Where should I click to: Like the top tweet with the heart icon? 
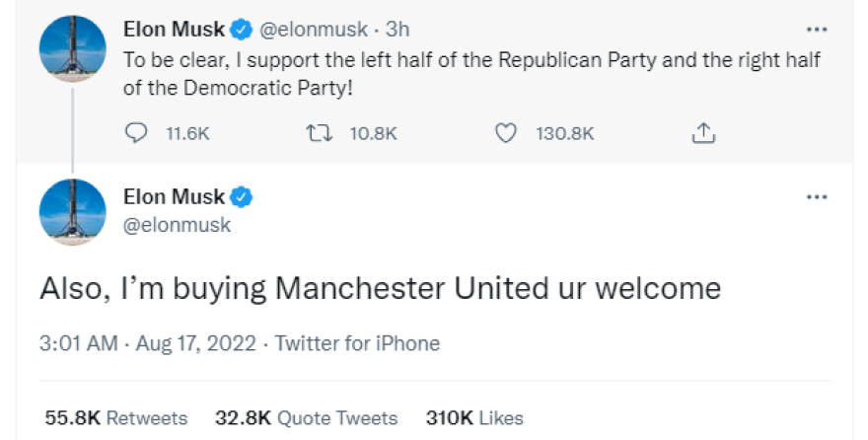(506, 133)
